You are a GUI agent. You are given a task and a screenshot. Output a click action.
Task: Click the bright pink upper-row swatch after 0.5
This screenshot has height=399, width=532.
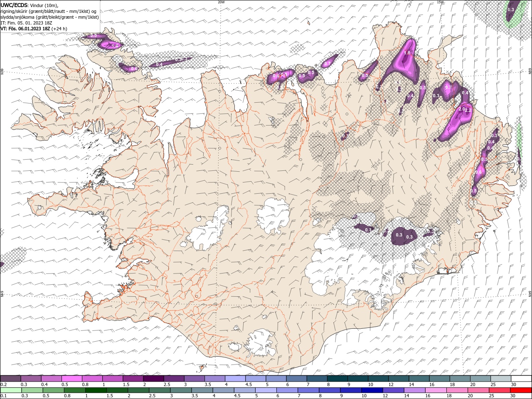click(x=71, y=379)
